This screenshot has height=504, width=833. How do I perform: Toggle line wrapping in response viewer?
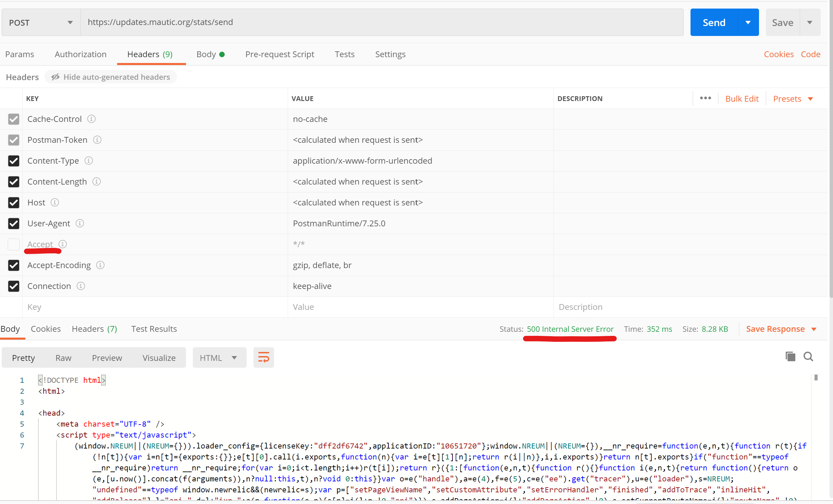(264, 357)
